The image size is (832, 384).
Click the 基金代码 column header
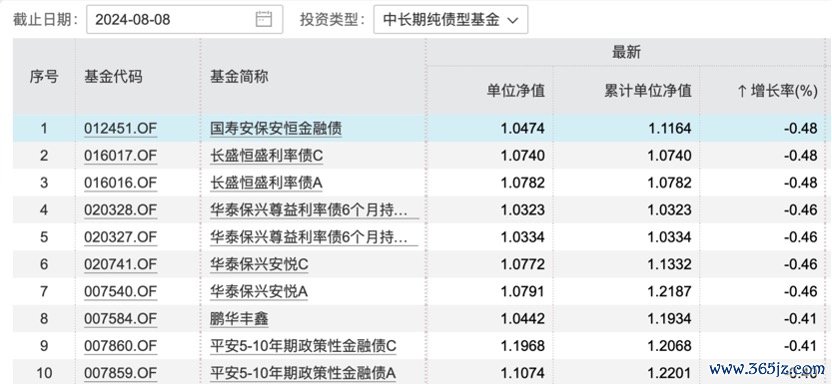(113, 77)
